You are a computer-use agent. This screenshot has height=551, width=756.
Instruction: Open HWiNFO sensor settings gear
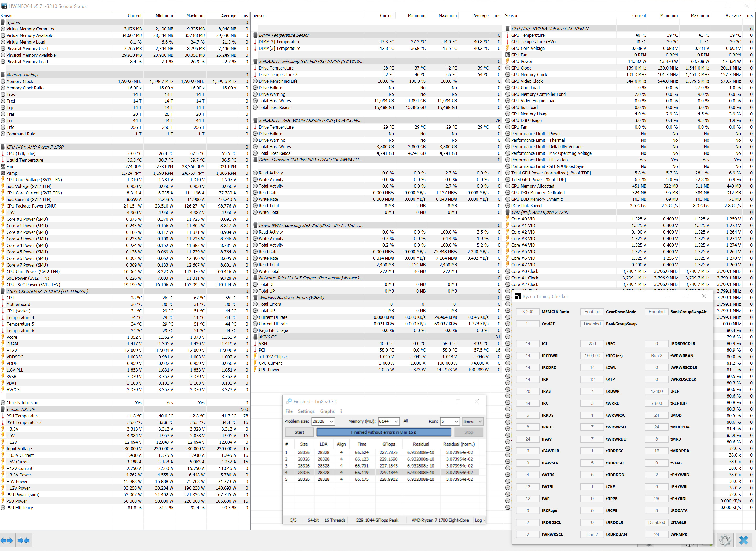point(725,540)
